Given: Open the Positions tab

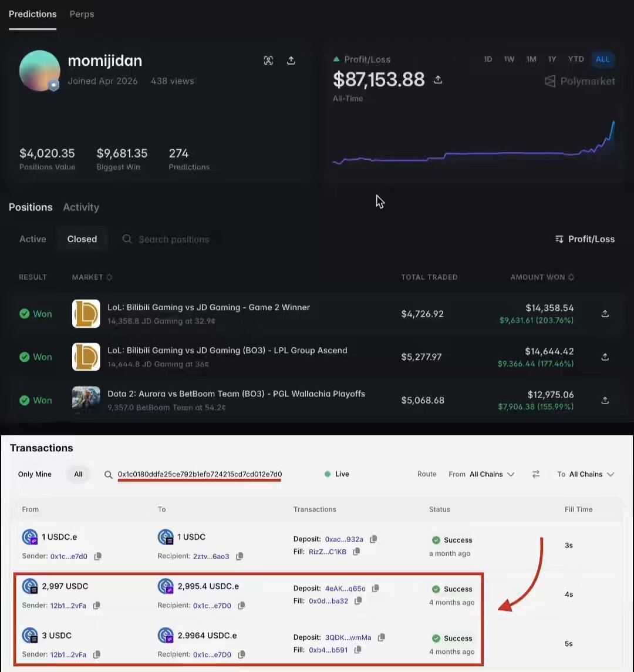Looking at the screenshot, I should (x=31, y=207).
